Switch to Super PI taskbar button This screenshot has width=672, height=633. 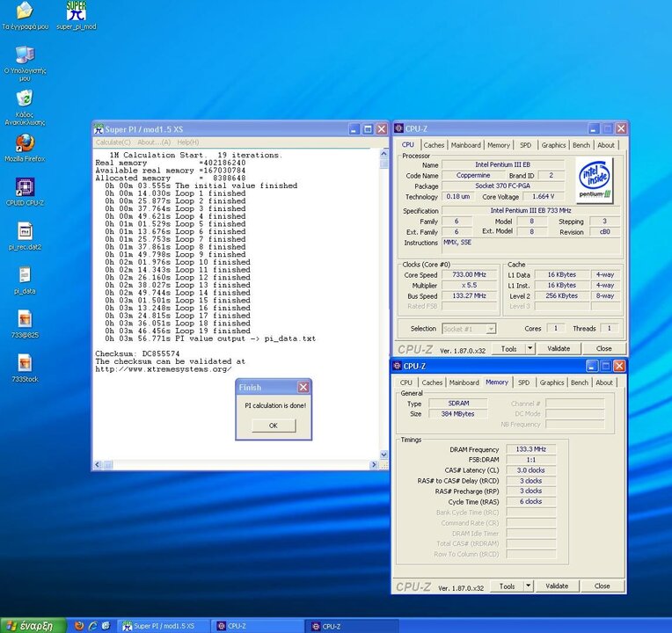click(x=164, y=626)
